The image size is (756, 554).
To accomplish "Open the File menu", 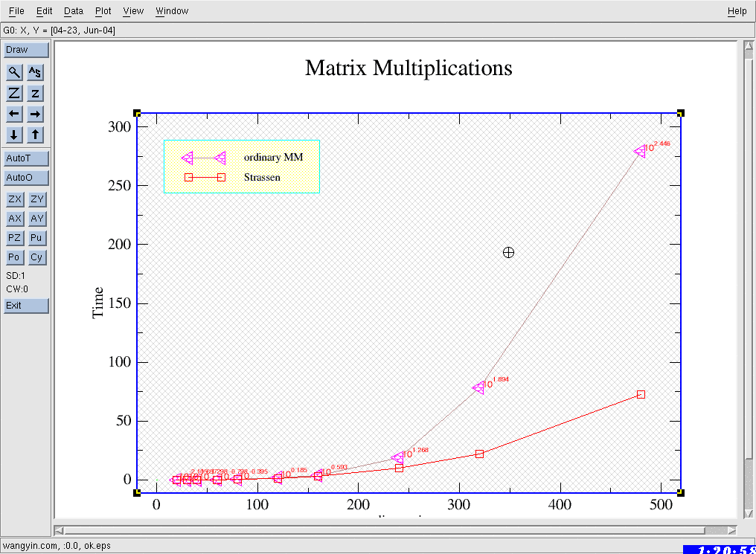I will tap(16, 11).
